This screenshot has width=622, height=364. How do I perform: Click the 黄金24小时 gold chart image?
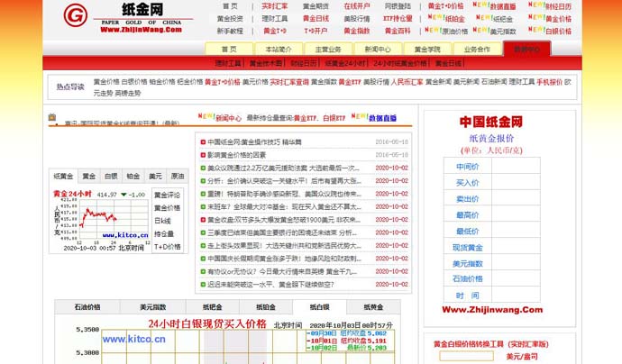(x=101, y=221)
